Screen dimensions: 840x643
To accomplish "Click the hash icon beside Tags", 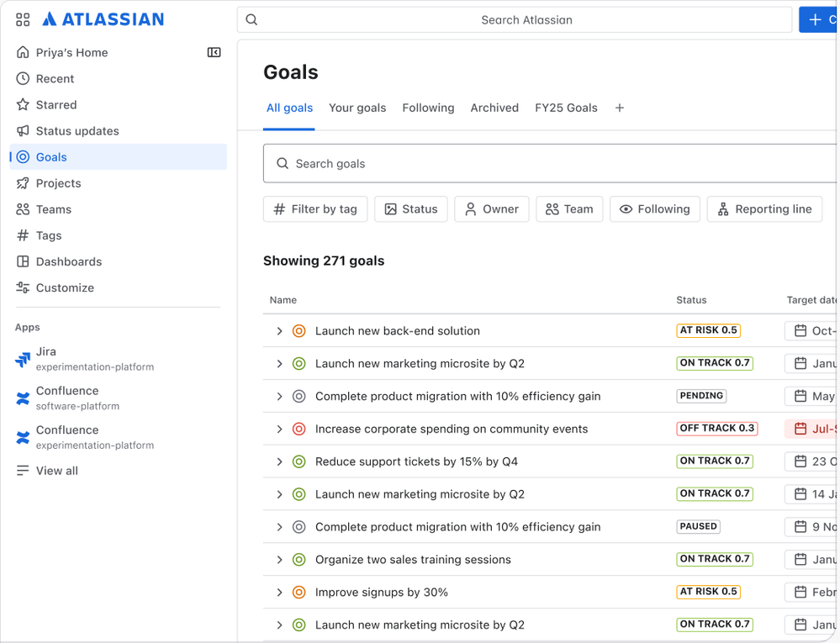I will [x=23, y=235].
